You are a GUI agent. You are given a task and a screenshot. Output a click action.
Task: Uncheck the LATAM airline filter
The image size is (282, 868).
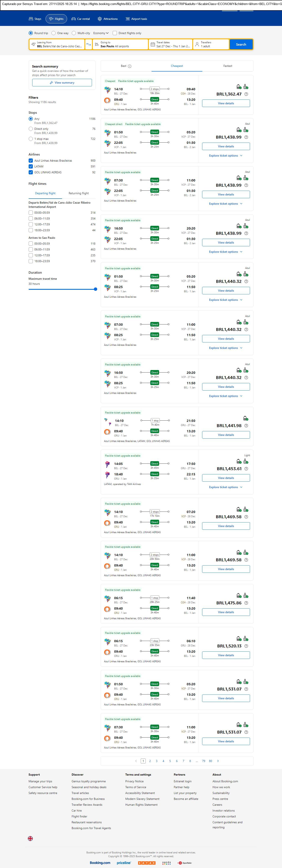click(31, 166)
